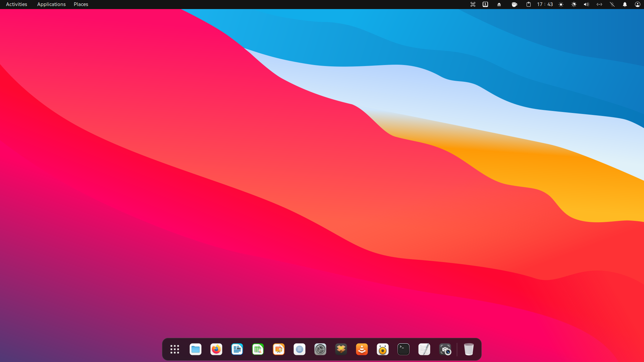
Task: Click the brightness sun icon
Action: pos(561,4)
